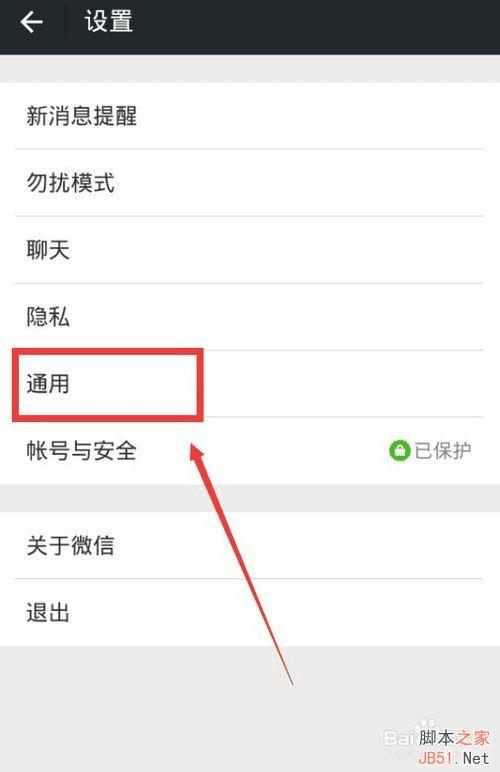Click the red arrow annotation

tap(241, 563)
